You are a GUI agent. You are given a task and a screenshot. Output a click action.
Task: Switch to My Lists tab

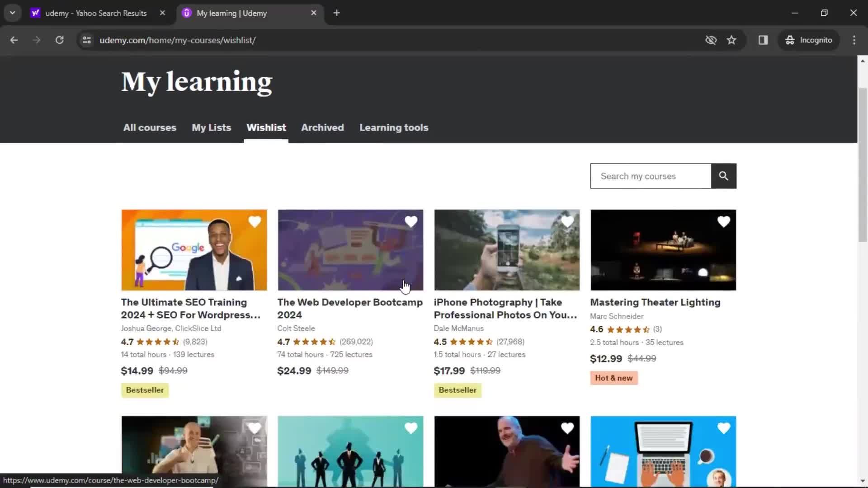pos(211,128)
